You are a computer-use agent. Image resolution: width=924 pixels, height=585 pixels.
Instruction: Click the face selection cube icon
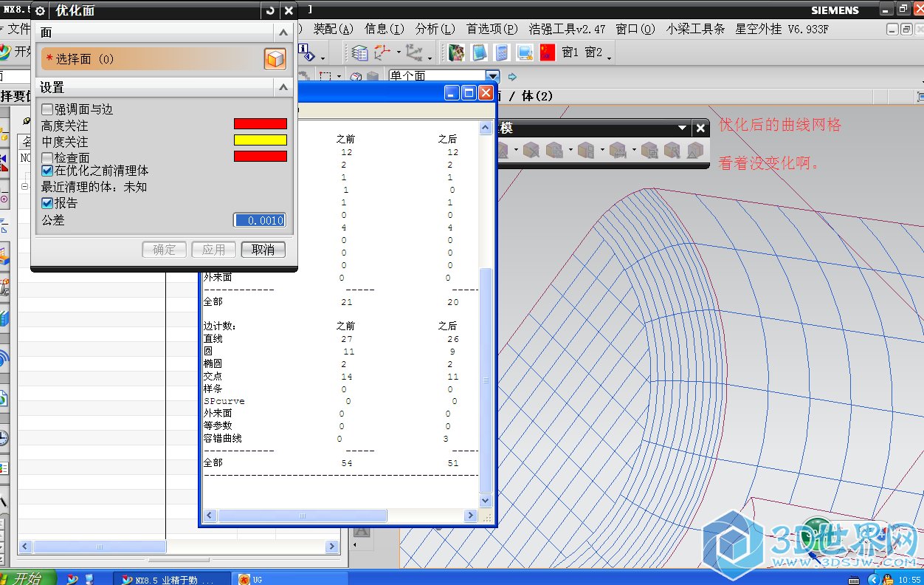(x=275, y=59)
